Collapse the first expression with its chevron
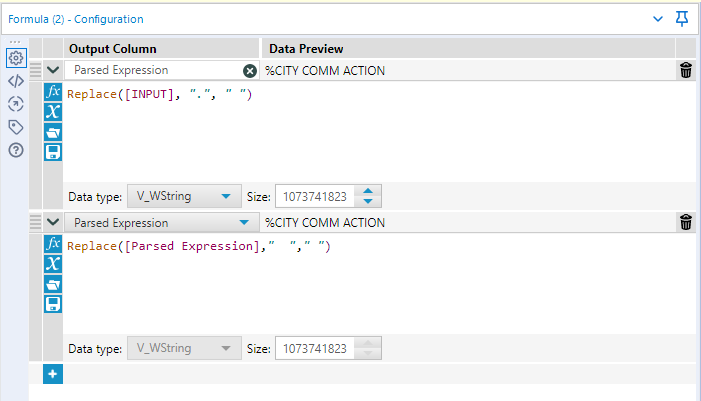The height and width of the screenshot is (401, 701). coord(53,70)
